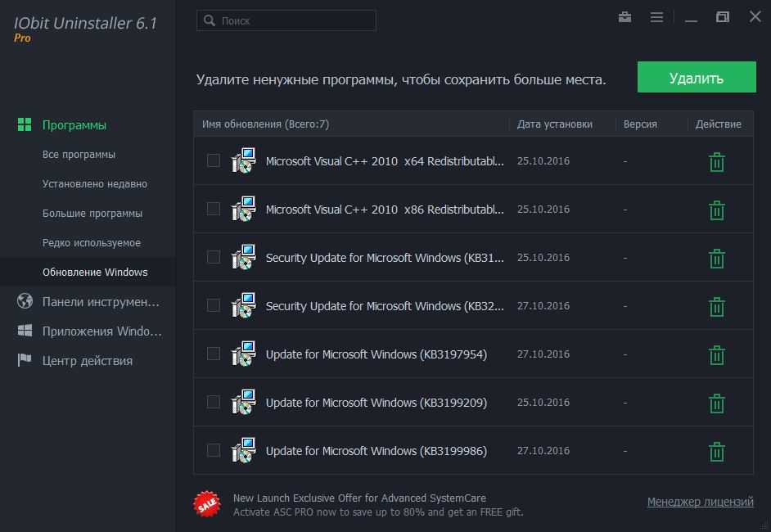The image size is (771, 532).
Task: Select Microsoft Visual C++ 2010 x64 Redistributabl... row
Action: point(473,160)
